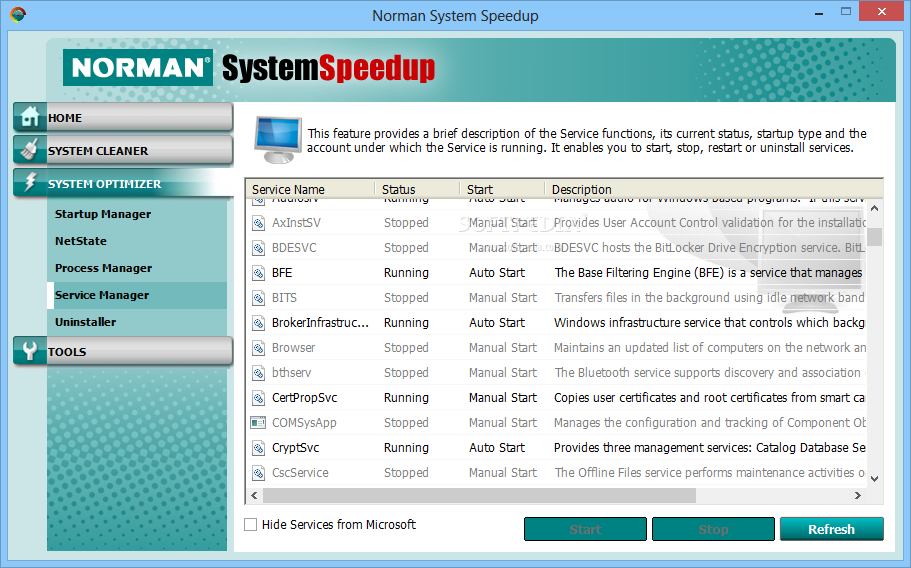The width and height of the screenshot is (911, 568).
Task: Click the vertical scrollbar thumb
Action: 874,237
